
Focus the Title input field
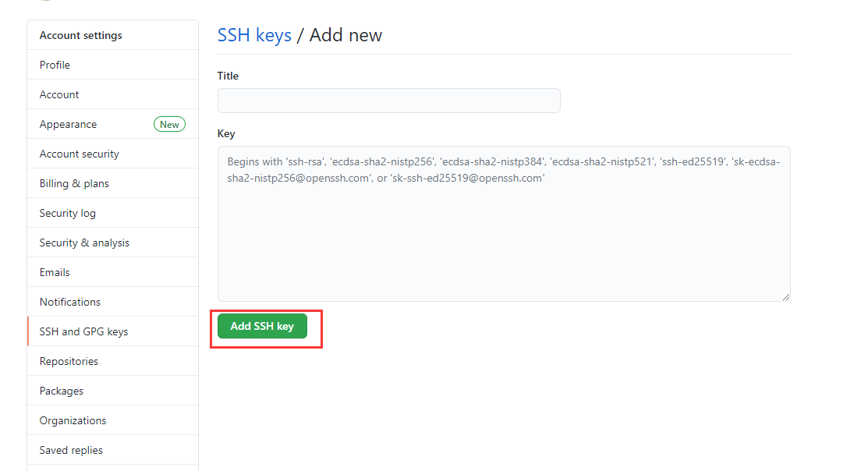[388, 101]
